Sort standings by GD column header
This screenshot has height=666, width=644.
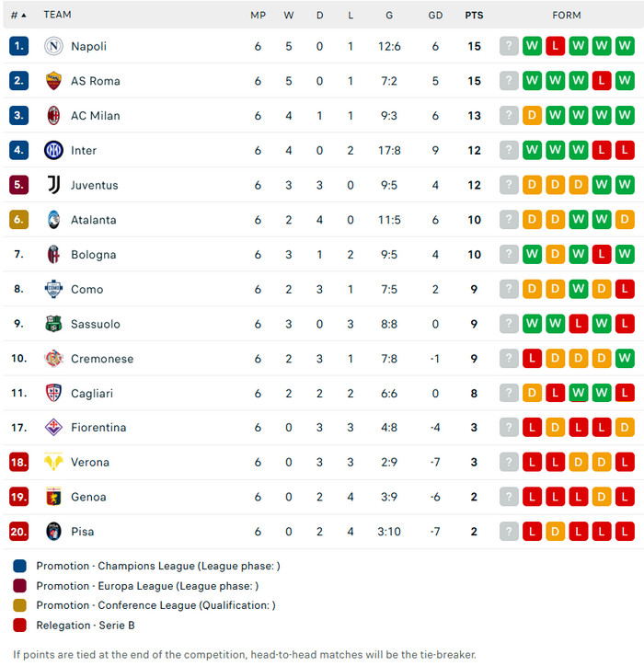435,15
